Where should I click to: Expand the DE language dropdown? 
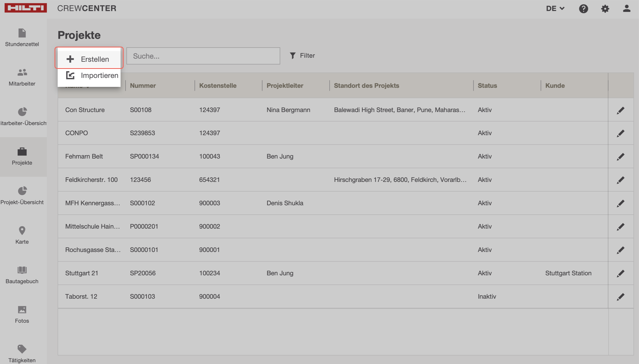click(x=555, y=9)
